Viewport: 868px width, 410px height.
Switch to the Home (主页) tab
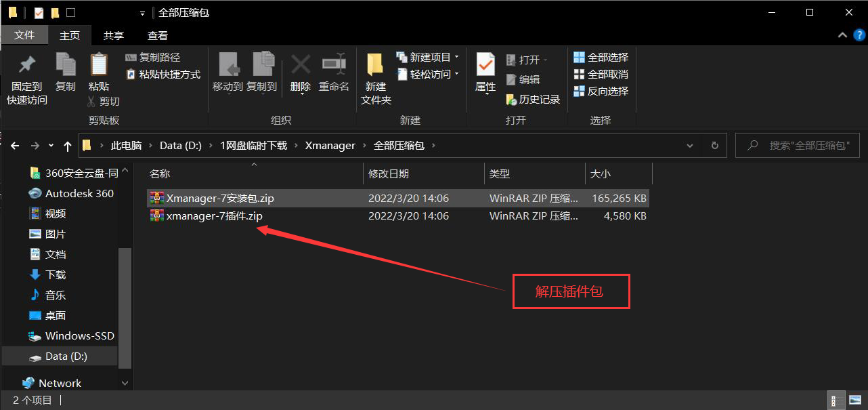click(70, 36)
